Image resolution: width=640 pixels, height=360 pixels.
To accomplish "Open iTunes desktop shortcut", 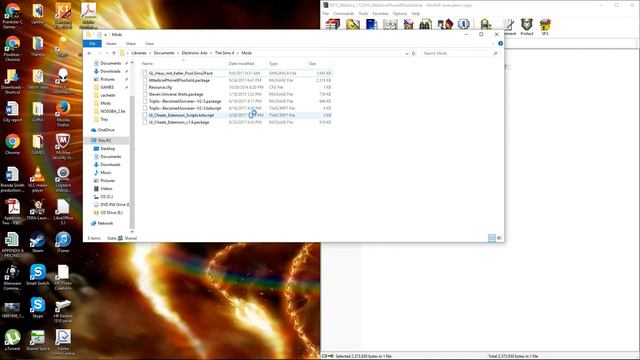I will click(63, 242).
